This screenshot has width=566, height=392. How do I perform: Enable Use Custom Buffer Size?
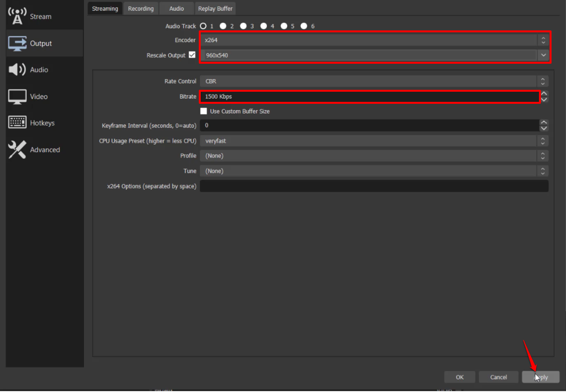pos(204,111)
